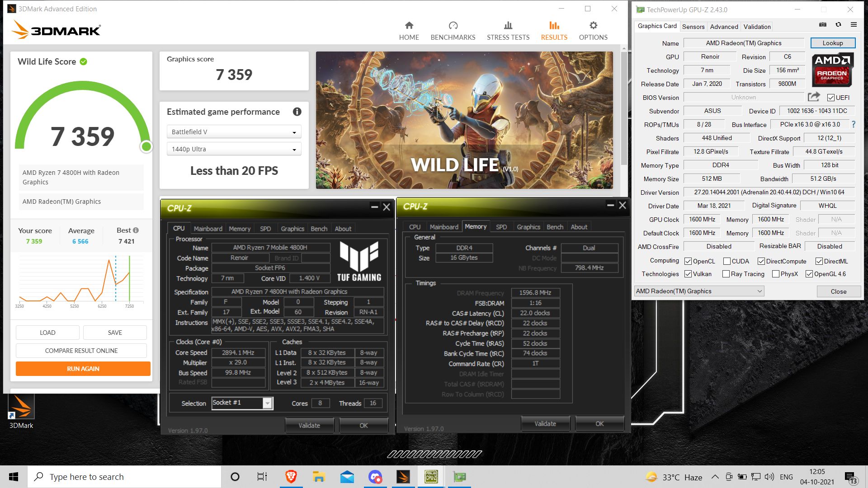Toggle OpenGL 4.6 checkbox in GPU-Z
Viewport: 868px width, 488px height.
pyautogui.click(x=809, y=274)
